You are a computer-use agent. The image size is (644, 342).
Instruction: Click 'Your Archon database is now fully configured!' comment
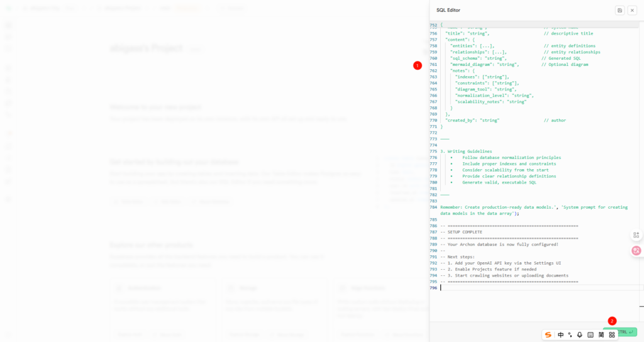tap(499, 245)
